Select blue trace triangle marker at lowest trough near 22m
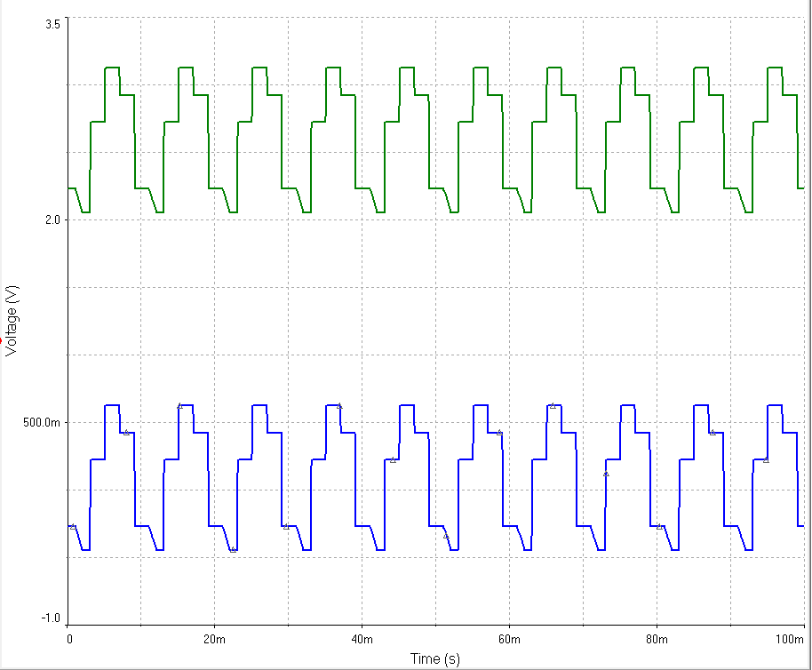 (233, 549)
